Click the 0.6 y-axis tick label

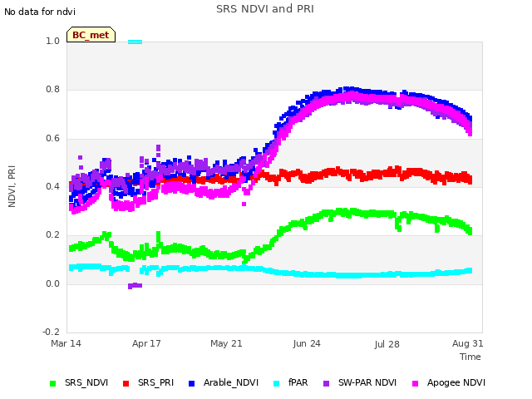[x=53, y=139]
